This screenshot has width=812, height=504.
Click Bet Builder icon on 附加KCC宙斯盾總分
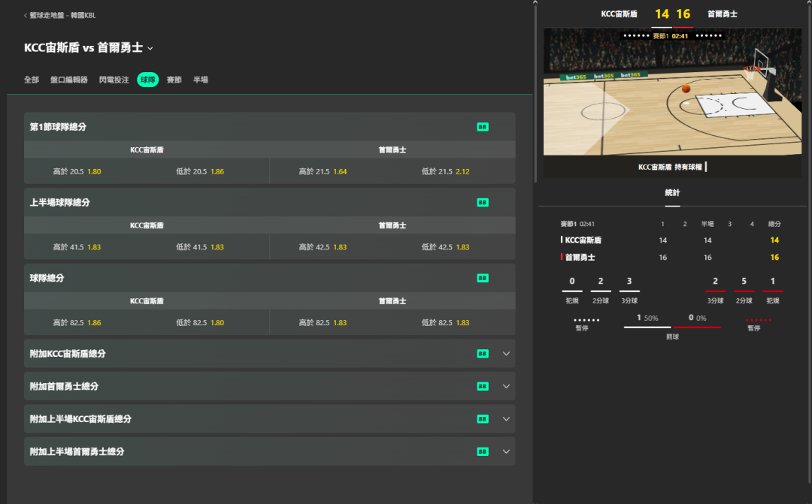click(x=483, y=354)
